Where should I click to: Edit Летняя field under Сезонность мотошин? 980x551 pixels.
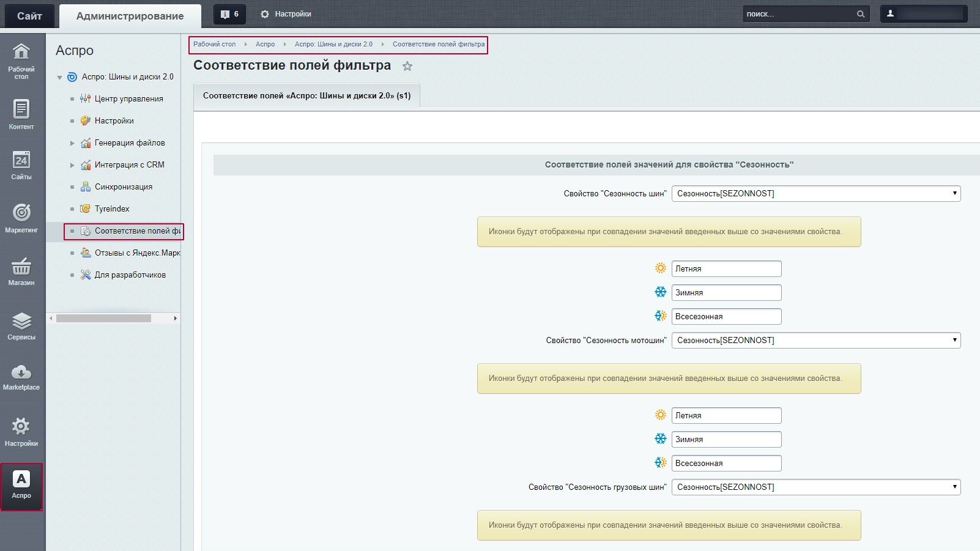(x=726, y=415)
